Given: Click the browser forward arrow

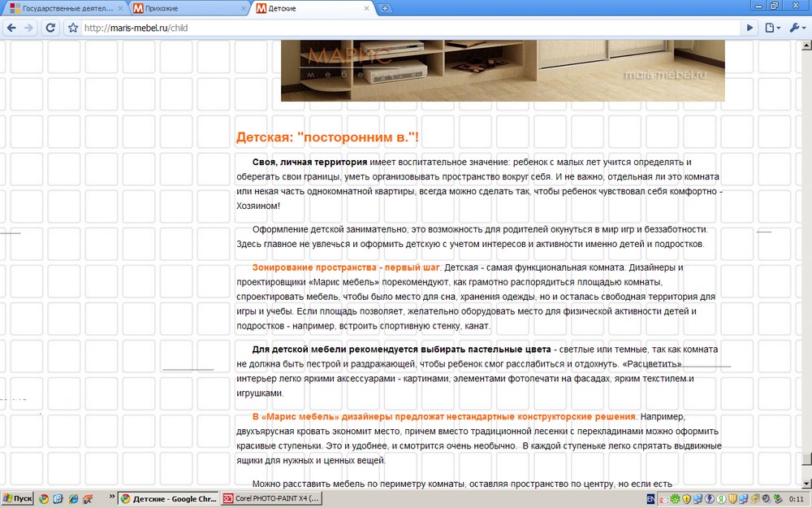Looking at the screenshot, I should point(29,28).
